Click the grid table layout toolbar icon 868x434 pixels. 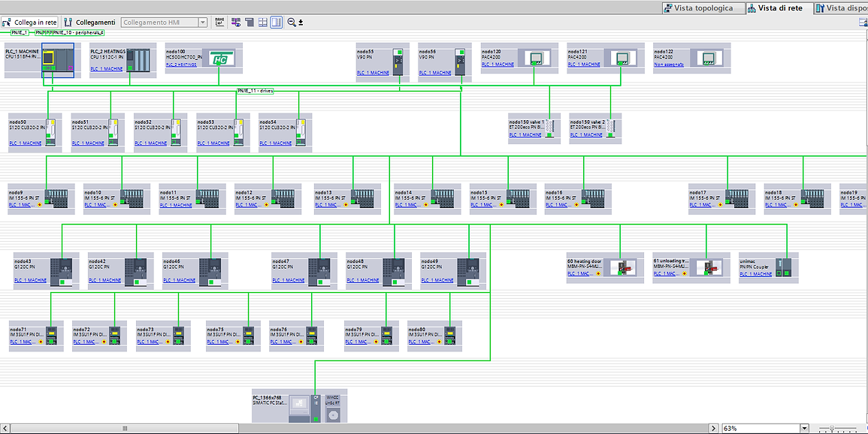[263, 22]
